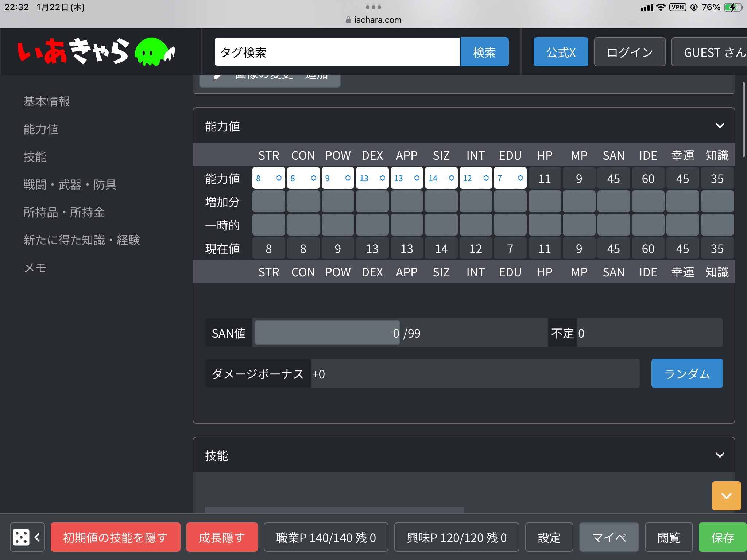Click the SAN値 gray input bar
The width and height of the screenshot is (747, 560).
pos(327,333)
